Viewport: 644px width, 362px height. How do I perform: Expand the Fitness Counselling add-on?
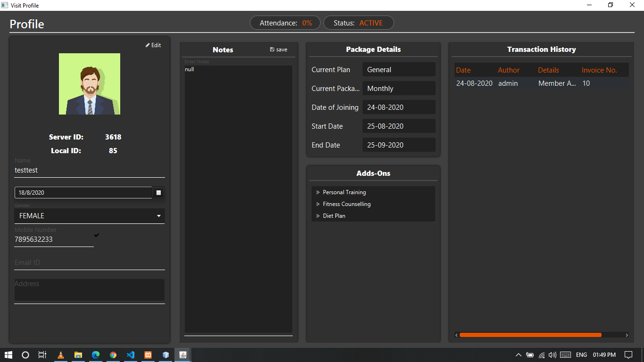coord(318,204)
